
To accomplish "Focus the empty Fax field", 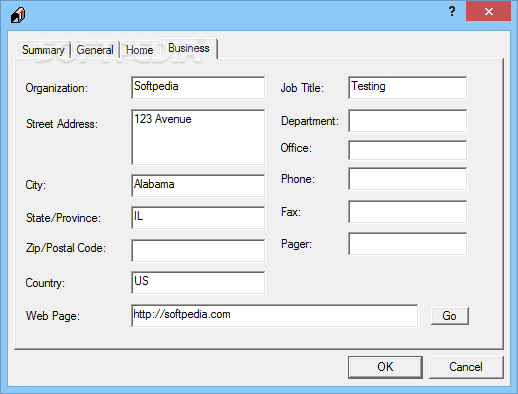I will coord(408,212).
